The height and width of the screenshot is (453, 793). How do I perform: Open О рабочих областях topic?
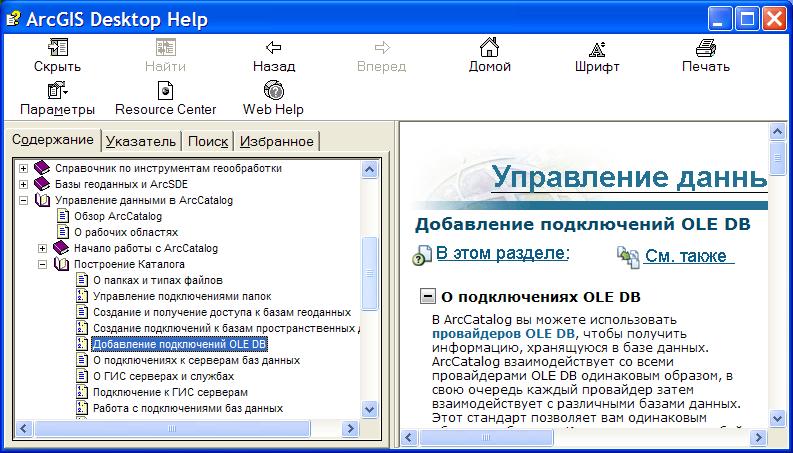[126, 233]
